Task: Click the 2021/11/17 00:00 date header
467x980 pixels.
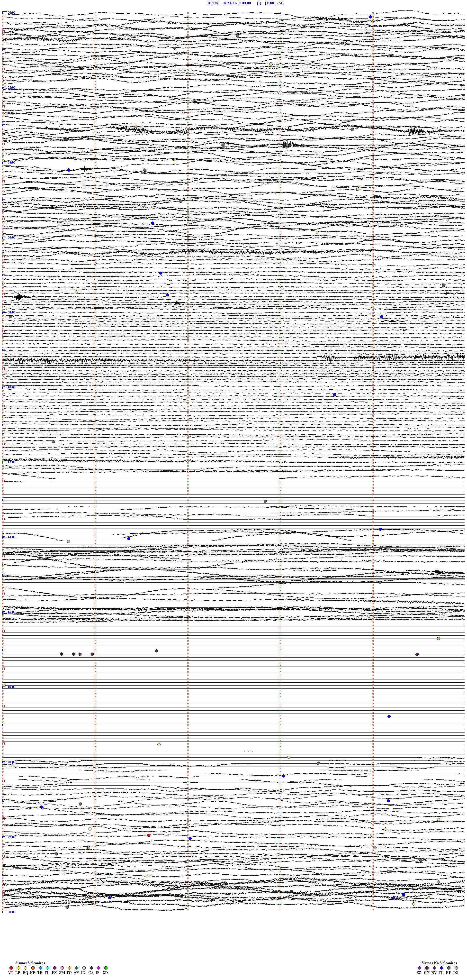Action: 237,3
